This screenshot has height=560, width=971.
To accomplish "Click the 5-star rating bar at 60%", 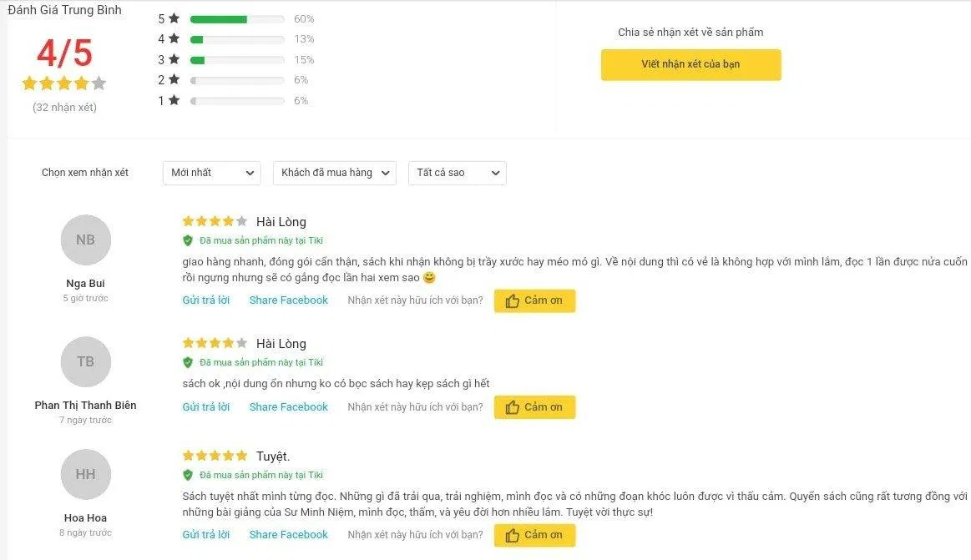I will pos(236,19).
